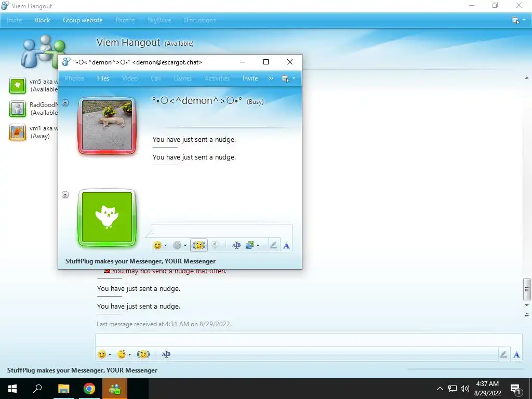Click Messenger taskbar icon

pyautogui.click(x=115, y=389)
